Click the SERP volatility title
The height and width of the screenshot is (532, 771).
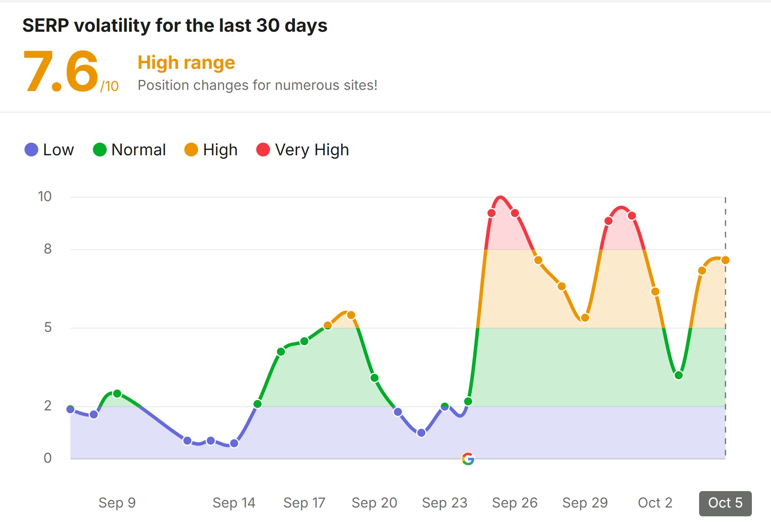pyautogui.click(x=175, y=26)
